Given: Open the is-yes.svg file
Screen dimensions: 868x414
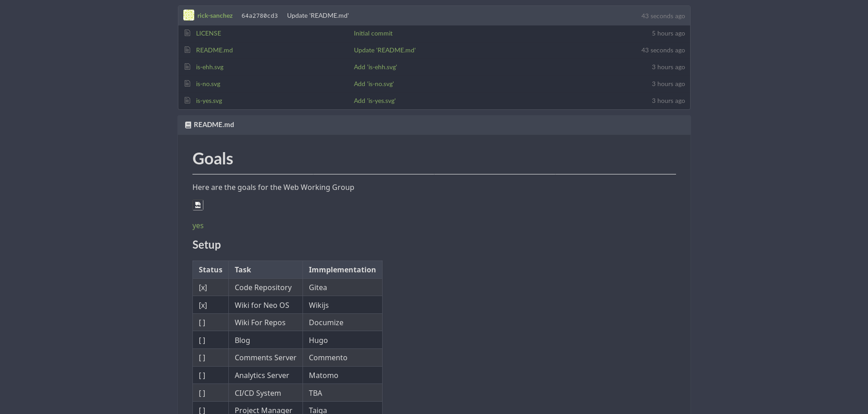Looking at the screenshot, I should [x=209, y=101].
